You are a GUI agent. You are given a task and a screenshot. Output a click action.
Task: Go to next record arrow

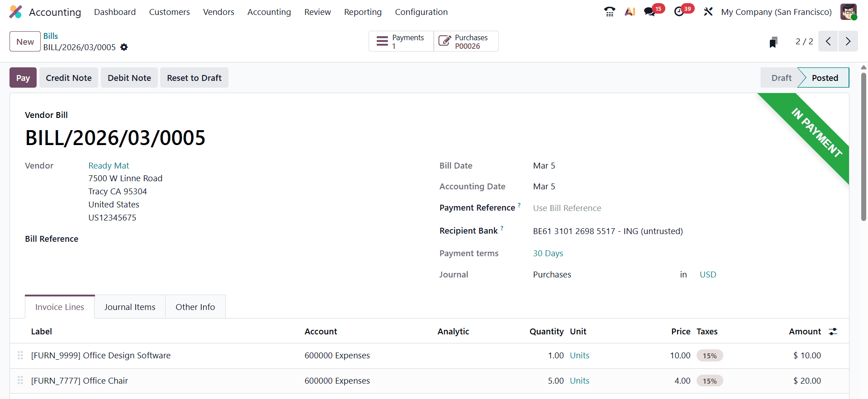click(x=848, y=41)
